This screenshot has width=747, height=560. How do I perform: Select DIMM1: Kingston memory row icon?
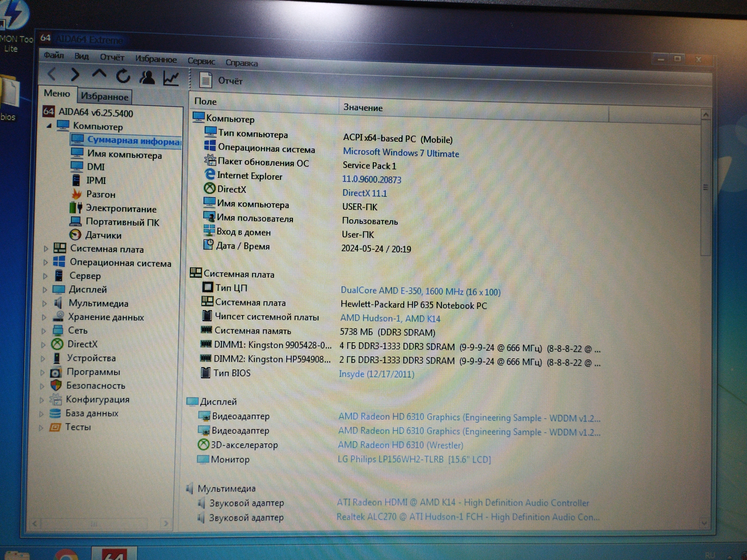pyautogui.click(x=206, y=344)
